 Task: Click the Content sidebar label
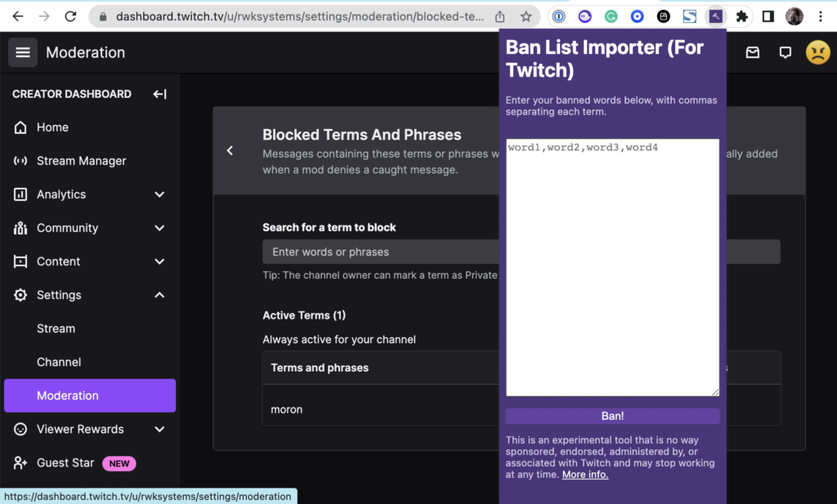click(58, 262)
